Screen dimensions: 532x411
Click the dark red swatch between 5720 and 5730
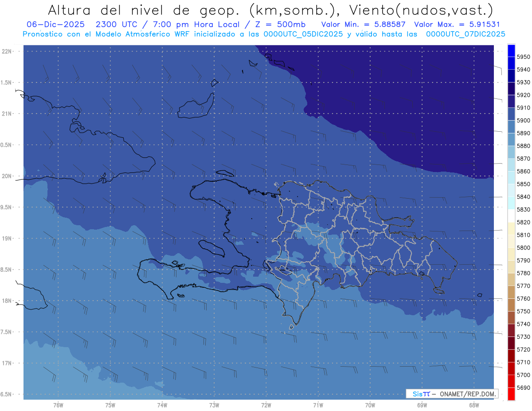pos(511,343)
